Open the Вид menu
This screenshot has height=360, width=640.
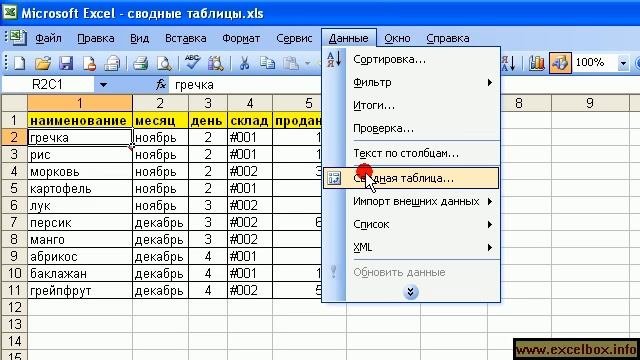click(x=139, y=38)
